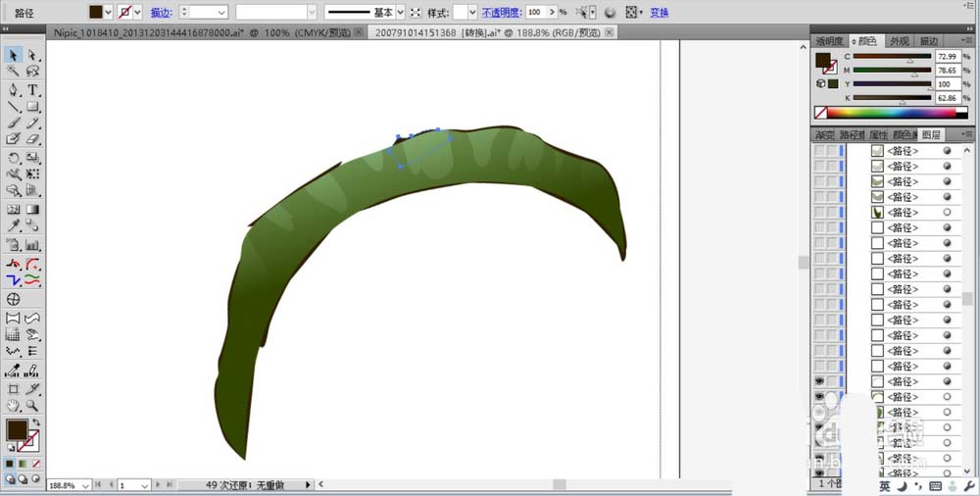The height and width of the screenshot is (496, 980).
Task: Select the Scale tool
Action: tap(32, 158)
